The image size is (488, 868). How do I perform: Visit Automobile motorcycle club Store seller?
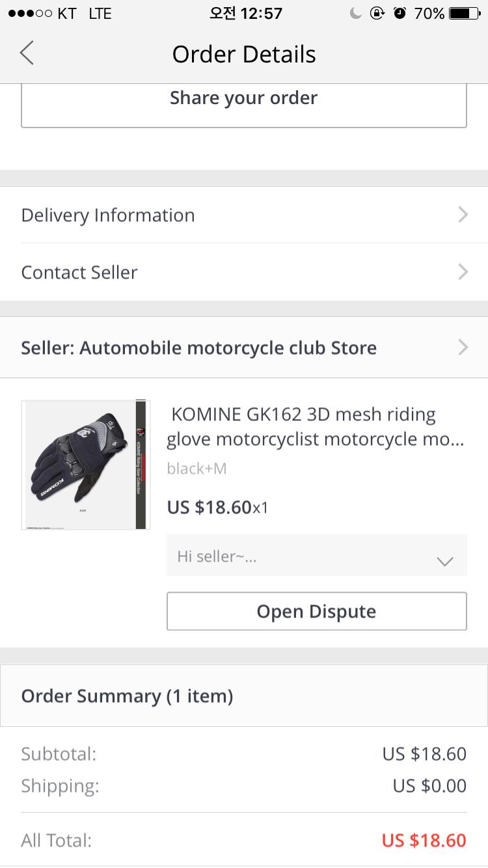(x=198, y=347)
